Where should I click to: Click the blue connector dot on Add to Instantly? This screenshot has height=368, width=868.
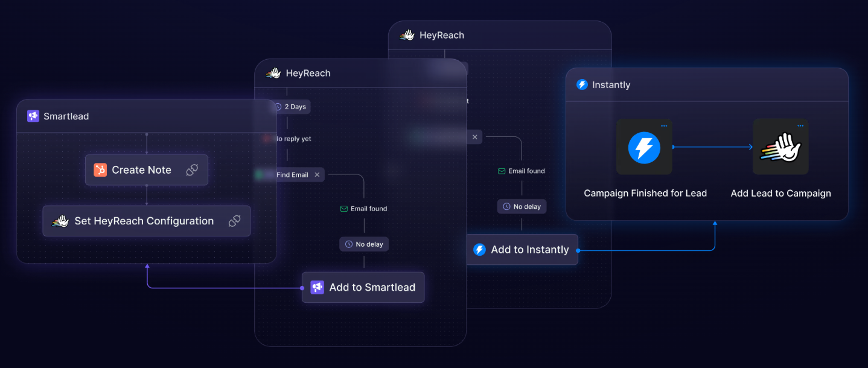578,250
